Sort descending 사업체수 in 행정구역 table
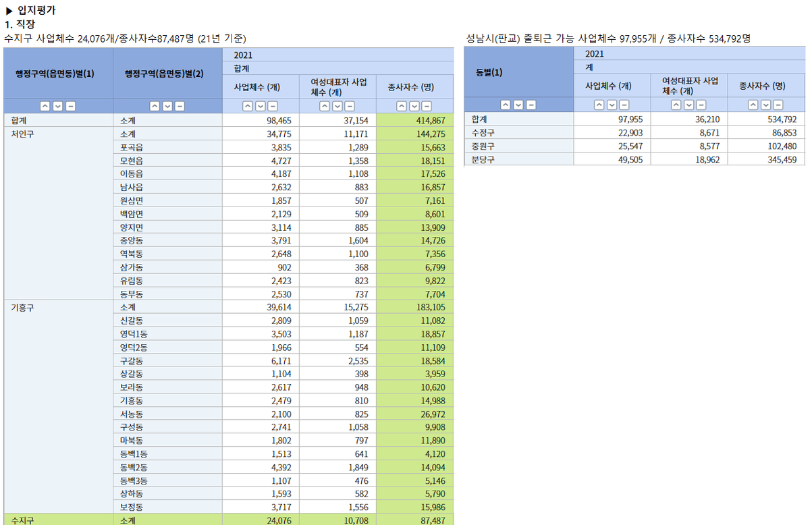 pos(260,106)
